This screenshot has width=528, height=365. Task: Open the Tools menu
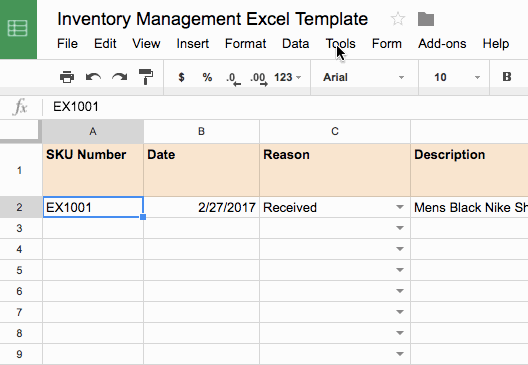pyautogui.click(x=340, y=43)
